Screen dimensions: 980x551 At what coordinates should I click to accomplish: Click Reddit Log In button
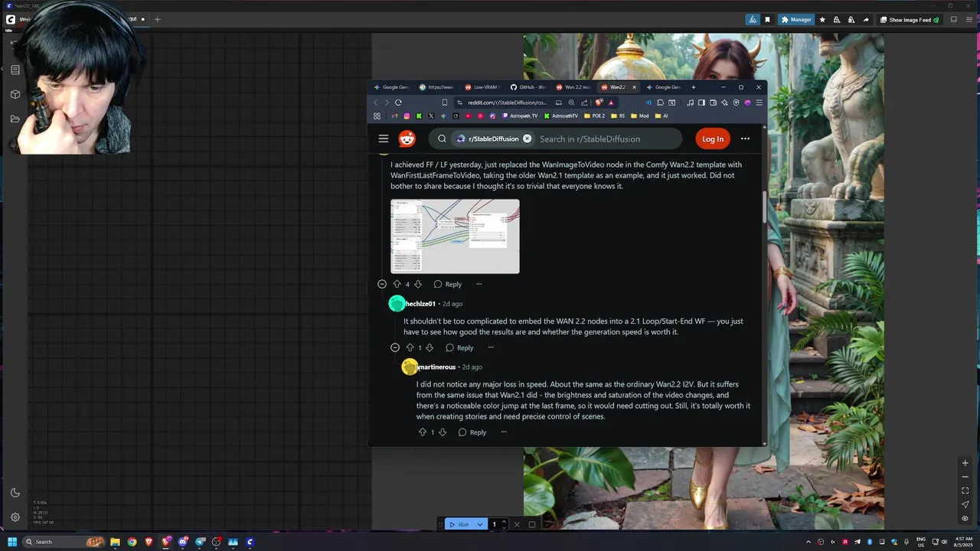(x=713, y=139)
